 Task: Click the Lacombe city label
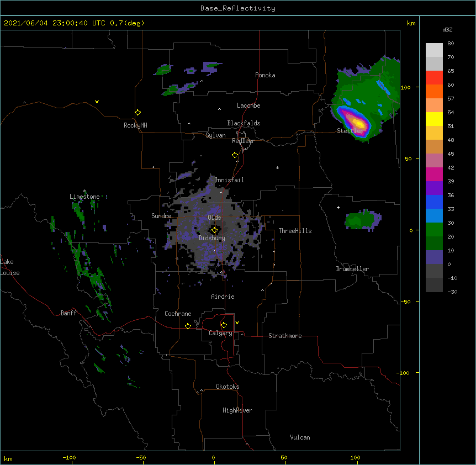tap(248, 105)
